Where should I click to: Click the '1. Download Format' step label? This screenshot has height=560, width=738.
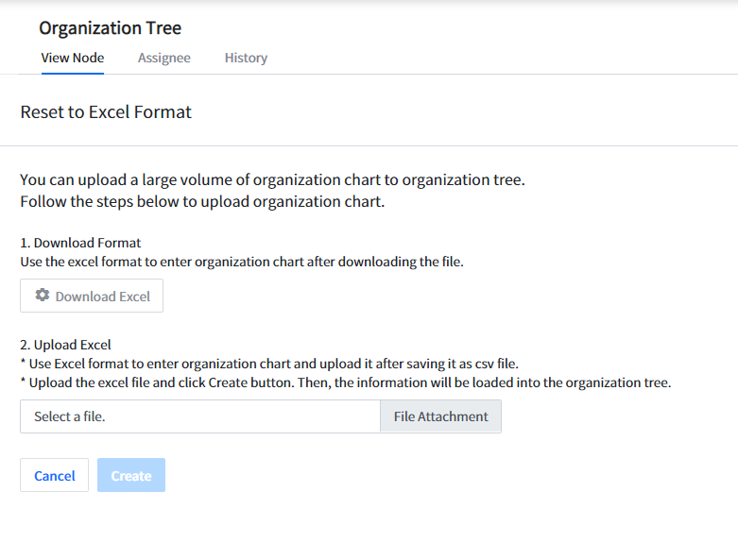[80, 243]
